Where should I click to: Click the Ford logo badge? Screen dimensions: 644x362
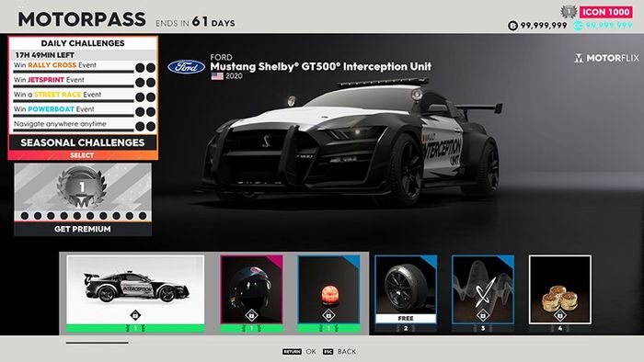[187, 67]
